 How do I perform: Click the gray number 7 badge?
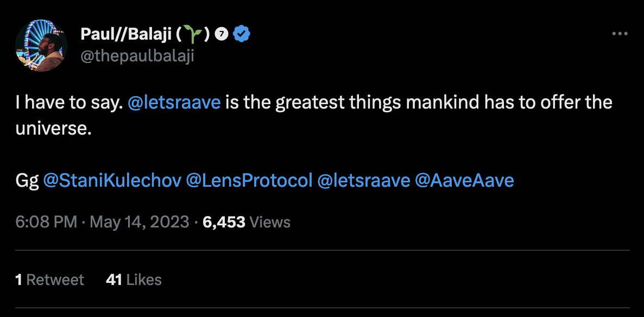222,34
